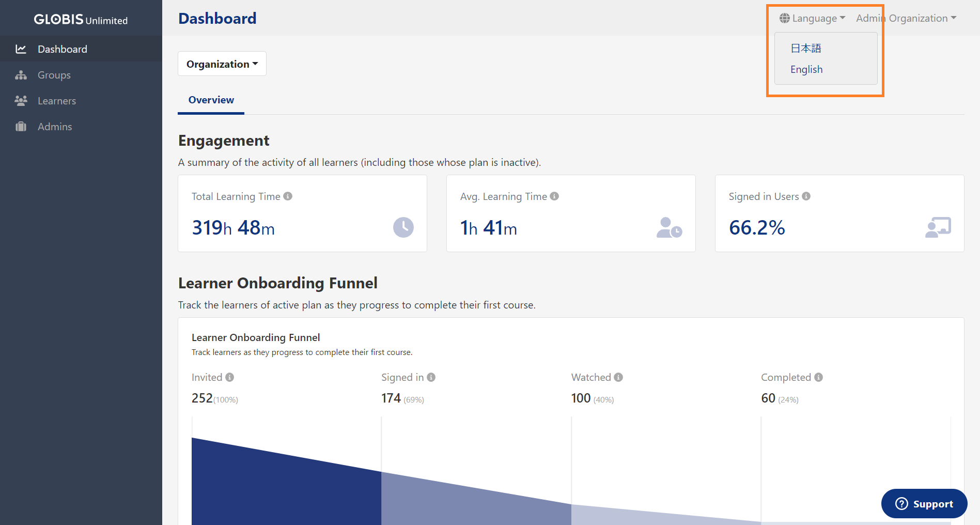
Task: Select 日本語 from the language menu
Action: click(806, 48)
